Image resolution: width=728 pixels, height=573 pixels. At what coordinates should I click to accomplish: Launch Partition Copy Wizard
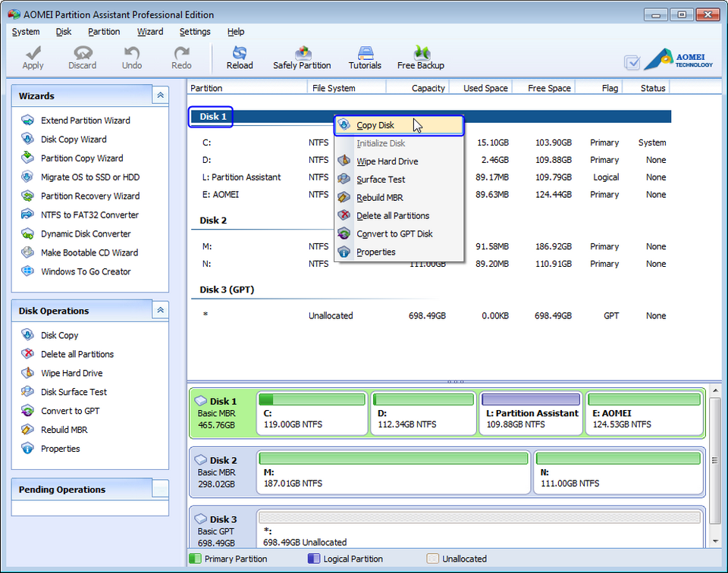pos(73,158)
